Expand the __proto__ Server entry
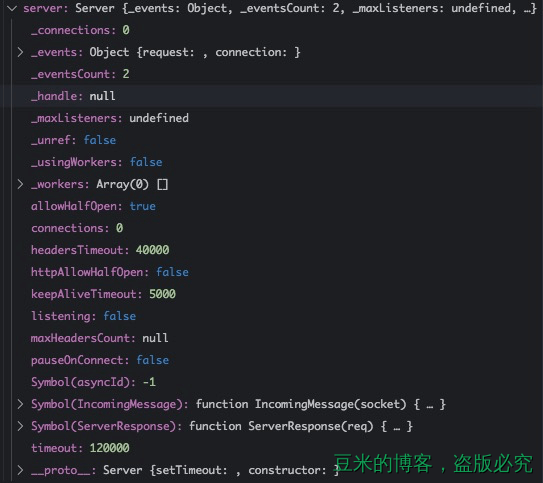The width and height of the screenshot is (543, 483). point(20,470)
